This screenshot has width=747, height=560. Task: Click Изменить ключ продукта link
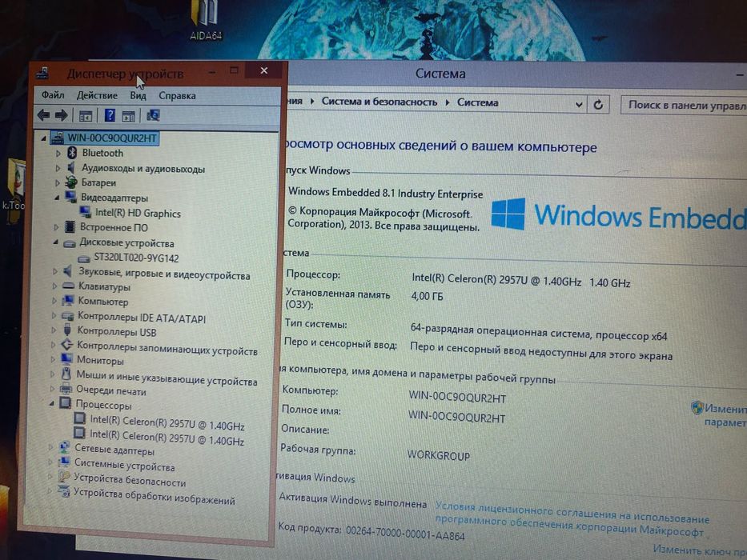pyautogui.click(x=699, y=550)
